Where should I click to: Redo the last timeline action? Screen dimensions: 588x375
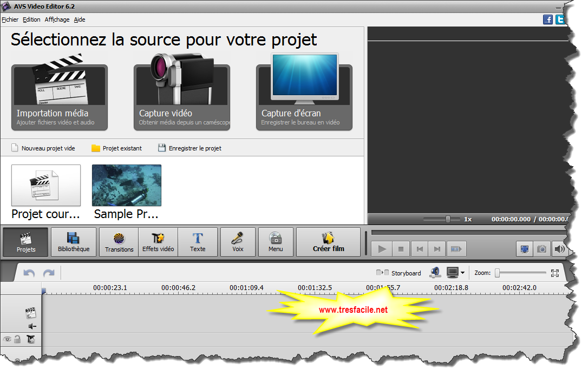[x=49, y=273]
